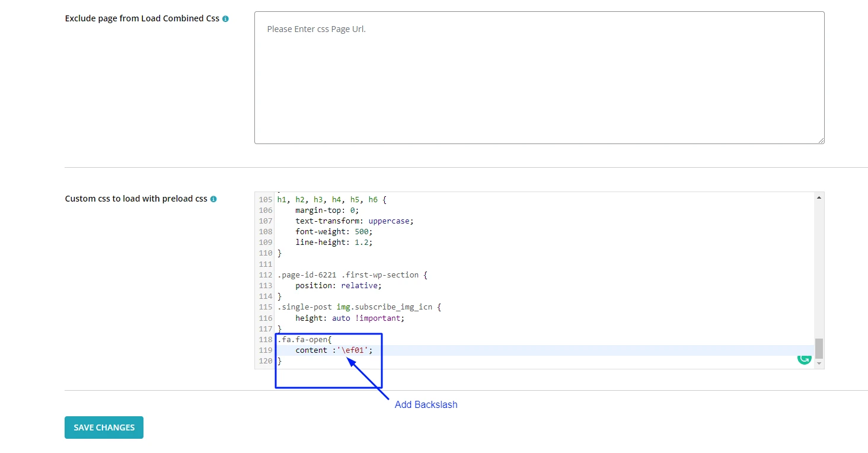Click the code editor scroll down arrow
Viewport: 868px width, 453px height.
(819, 363)
